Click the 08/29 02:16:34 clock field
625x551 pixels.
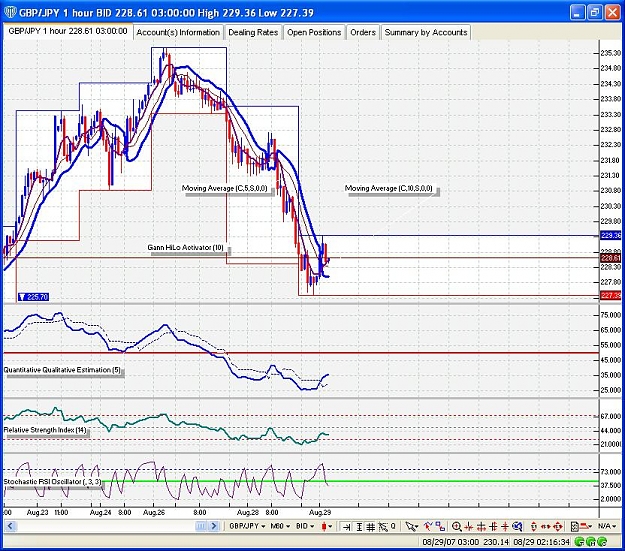[542, 542]
